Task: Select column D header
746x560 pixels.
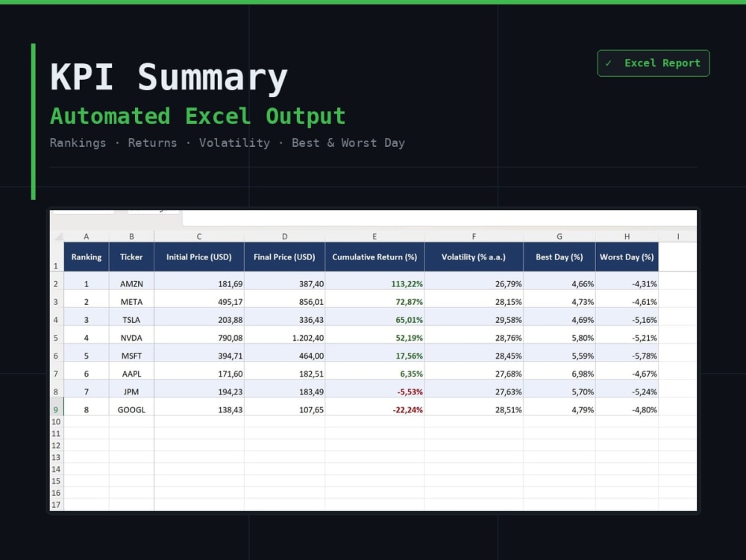Action: [x=284, y=236]
